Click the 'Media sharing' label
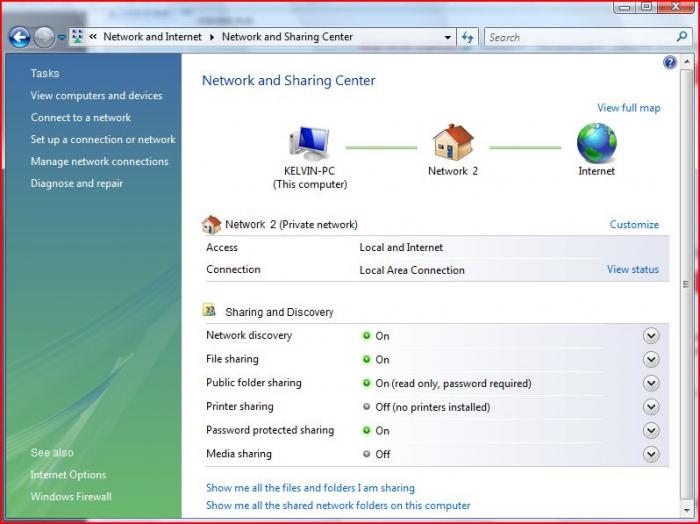This screenshot has width=700, height=524. pos(239,454)
